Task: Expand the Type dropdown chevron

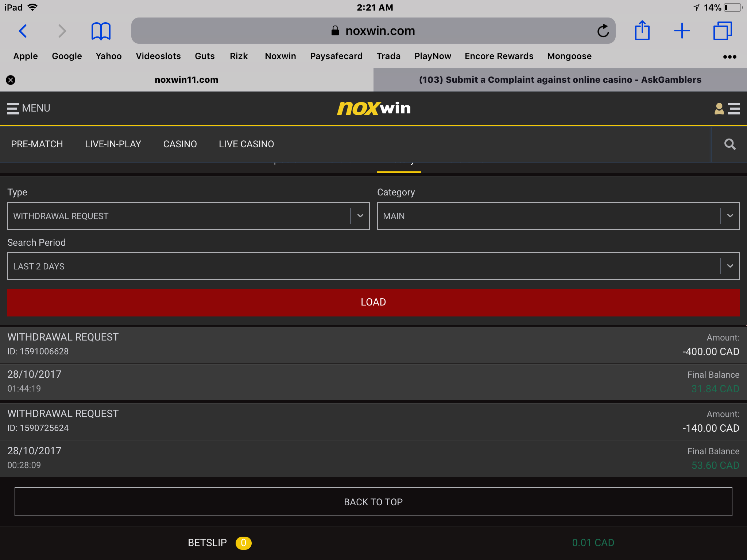Action: coord(360,216)
